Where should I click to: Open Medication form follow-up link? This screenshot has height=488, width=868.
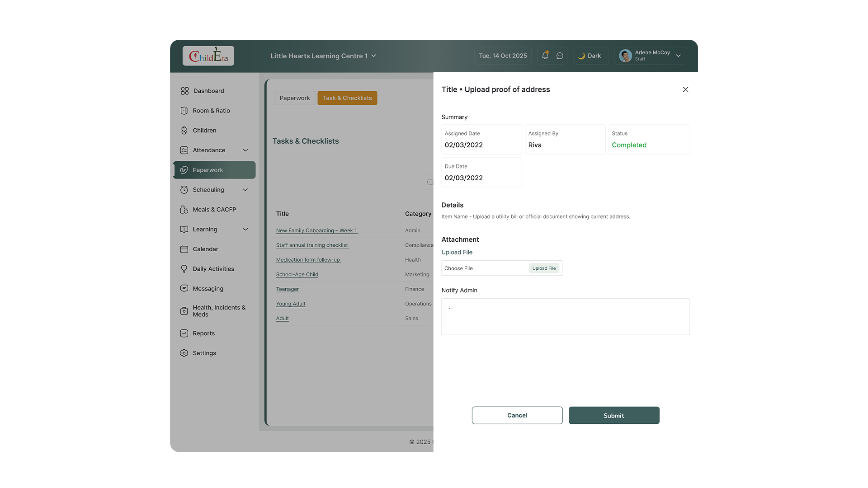[308, 260]
